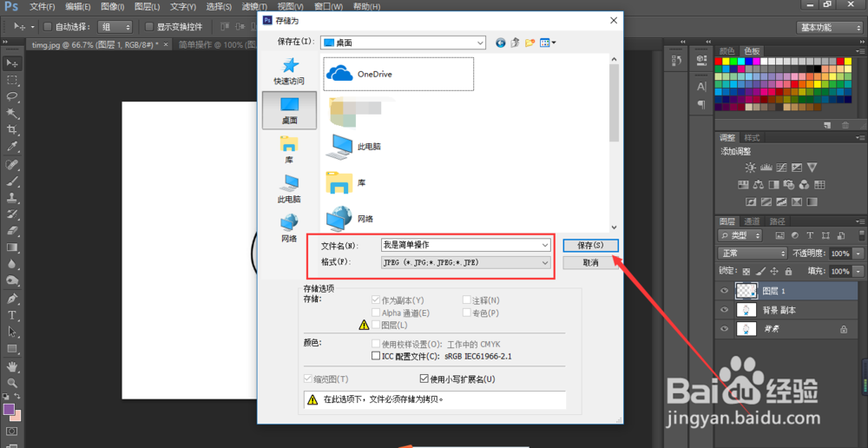
Task: Open the 类型 layer filter dropdown
Action: coord(740,235)
